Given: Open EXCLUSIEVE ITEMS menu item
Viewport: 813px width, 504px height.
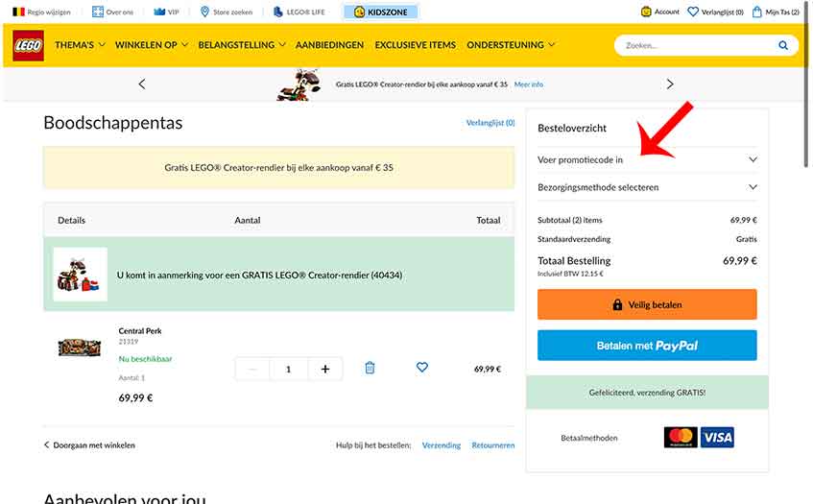Looking at the screenshot, I should click(415, 45).
